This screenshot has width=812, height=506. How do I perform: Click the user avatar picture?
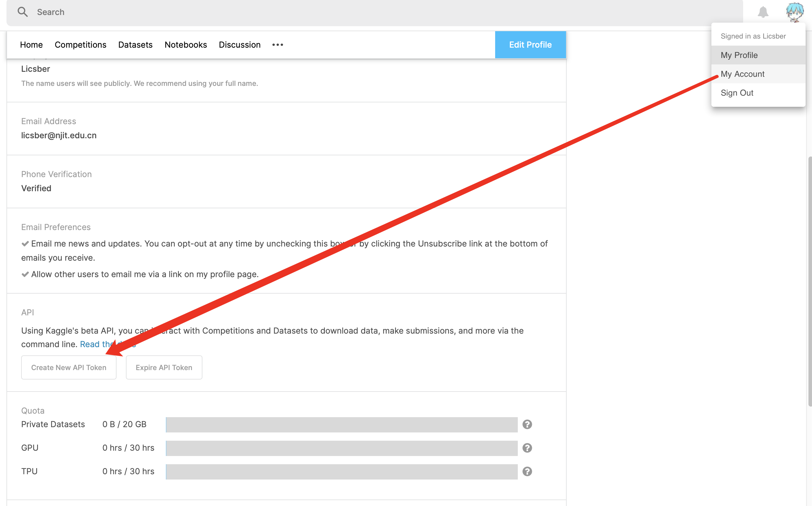pos(795,12)
